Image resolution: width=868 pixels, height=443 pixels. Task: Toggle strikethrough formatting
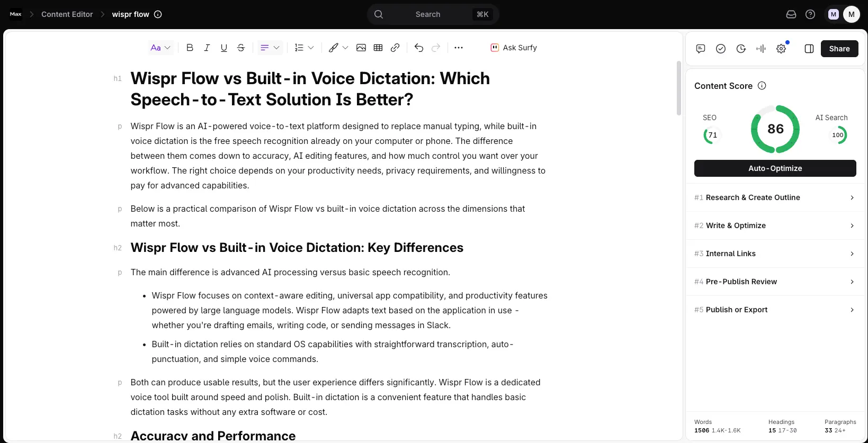click(x=241, y=48)
